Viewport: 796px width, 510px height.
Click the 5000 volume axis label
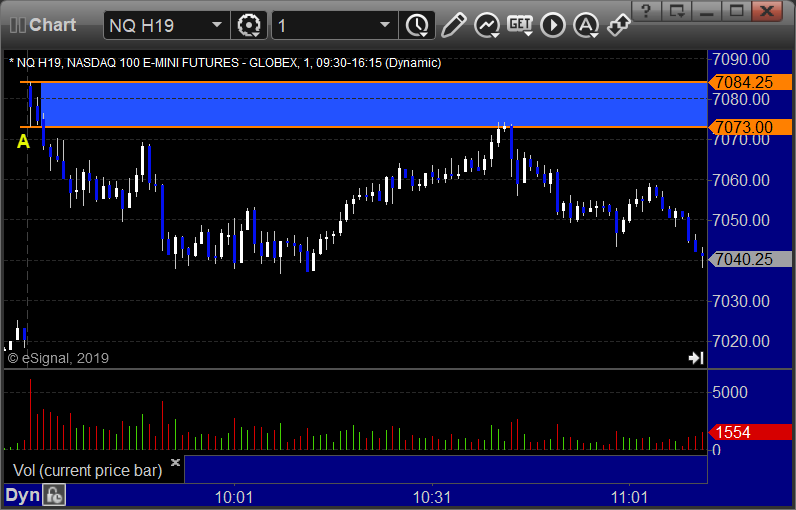point(730,392)
